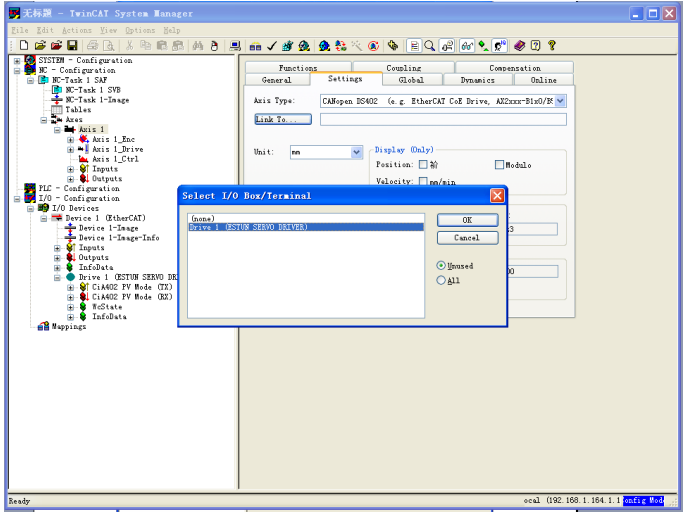Viewport: 683px width, 512px height.
Task: Click the Paste clipboard icon
Action: [162, 45]
